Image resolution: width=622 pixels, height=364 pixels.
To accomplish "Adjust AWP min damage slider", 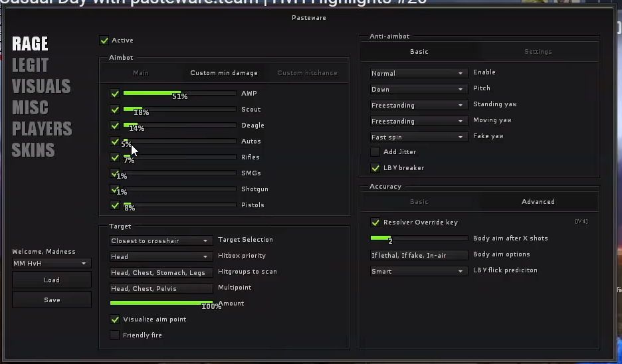I will point(179,93).
